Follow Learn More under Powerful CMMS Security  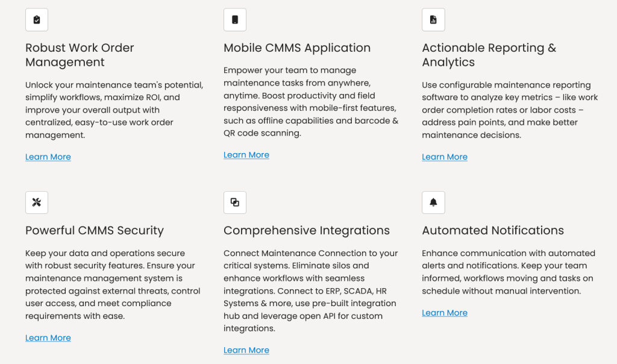[x=48, y=338]
